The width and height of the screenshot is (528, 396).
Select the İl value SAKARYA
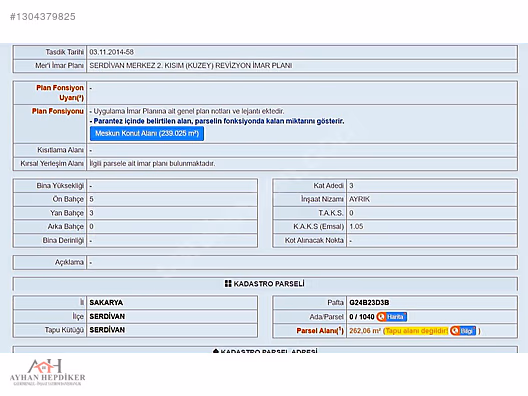[106, 303]
